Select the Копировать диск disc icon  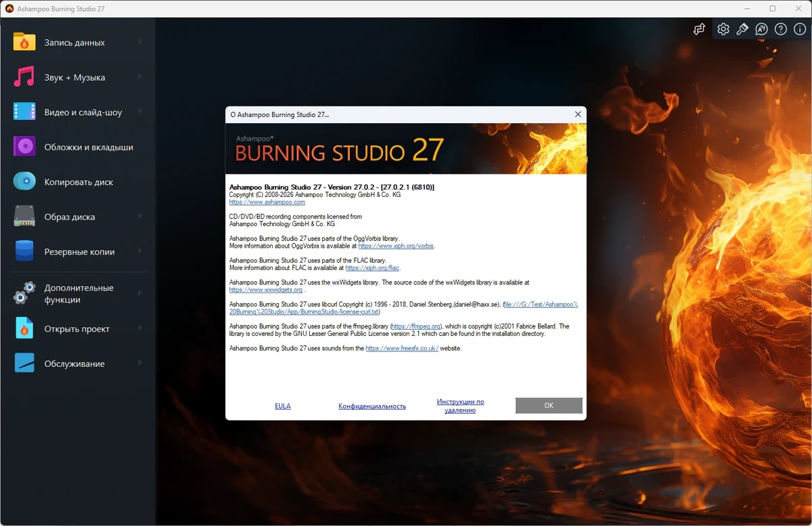click(x=24, y=181)
